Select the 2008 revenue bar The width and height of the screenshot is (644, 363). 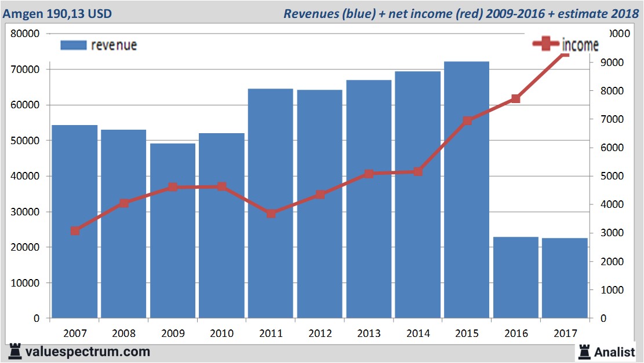(123, 224)
